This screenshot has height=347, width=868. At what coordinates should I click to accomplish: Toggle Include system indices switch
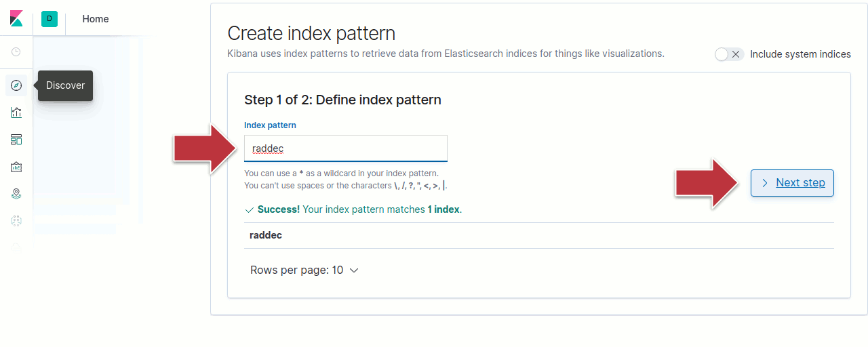730,54
